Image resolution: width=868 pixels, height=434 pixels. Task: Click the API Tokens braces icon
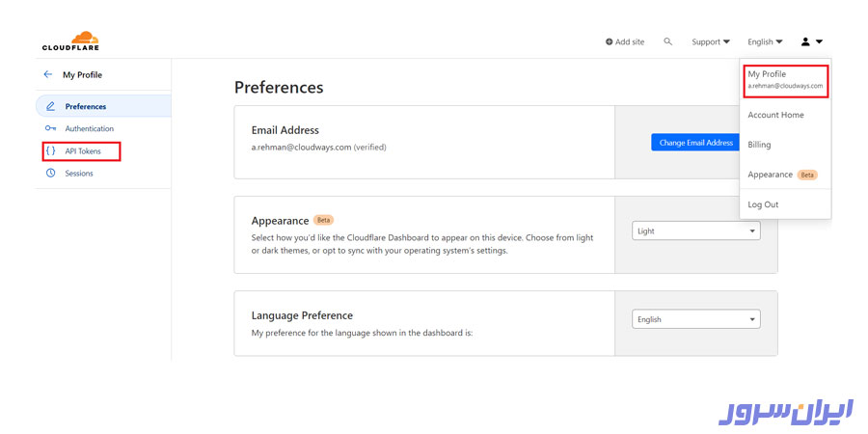pos(50,151)
